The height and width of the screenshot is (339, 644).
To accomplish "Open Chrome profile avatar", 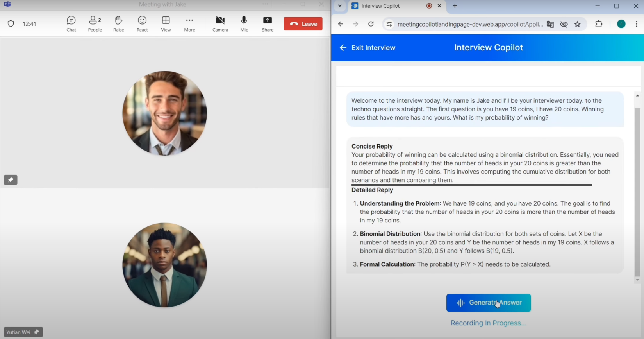I will point(621,24).
